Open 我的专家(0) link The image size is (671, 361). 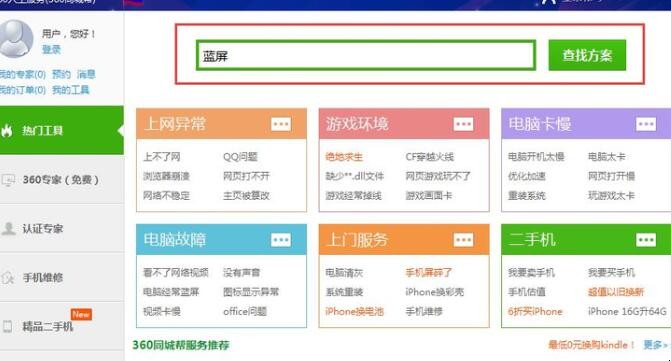tap(23, 74)
